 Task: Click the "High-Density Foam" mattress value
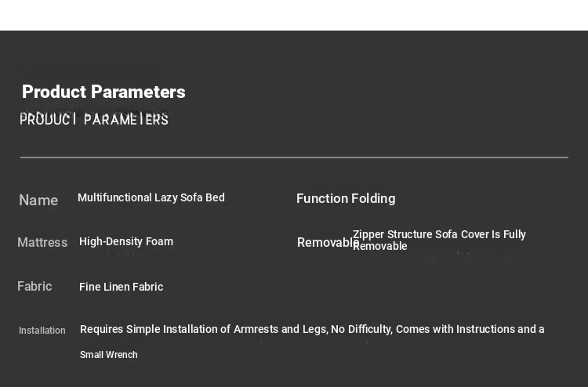point(126,241)
